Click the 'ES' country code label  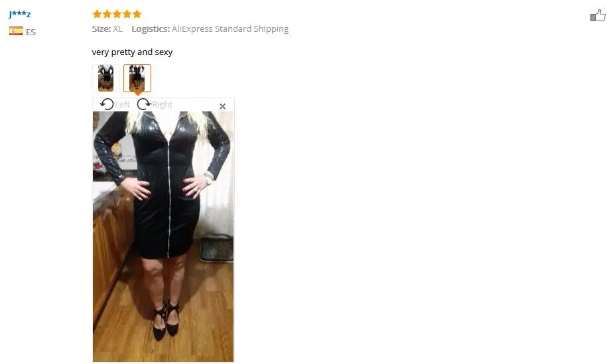31,32
